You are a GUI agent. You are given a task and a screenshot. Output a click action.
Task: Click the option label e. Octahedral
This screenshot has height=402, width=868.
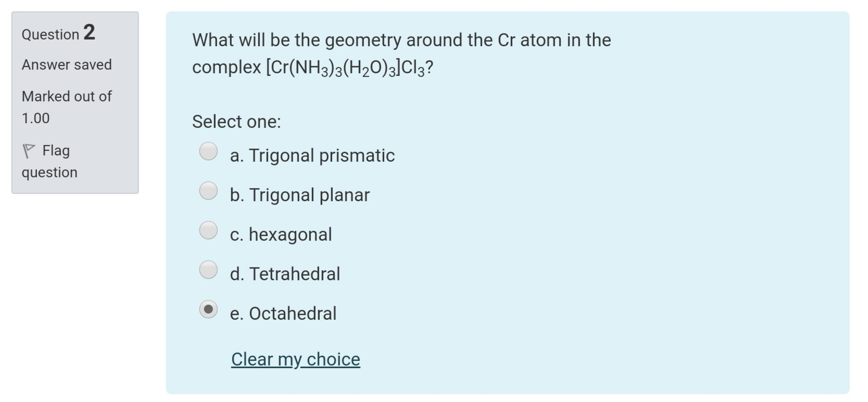click(283, 313)
